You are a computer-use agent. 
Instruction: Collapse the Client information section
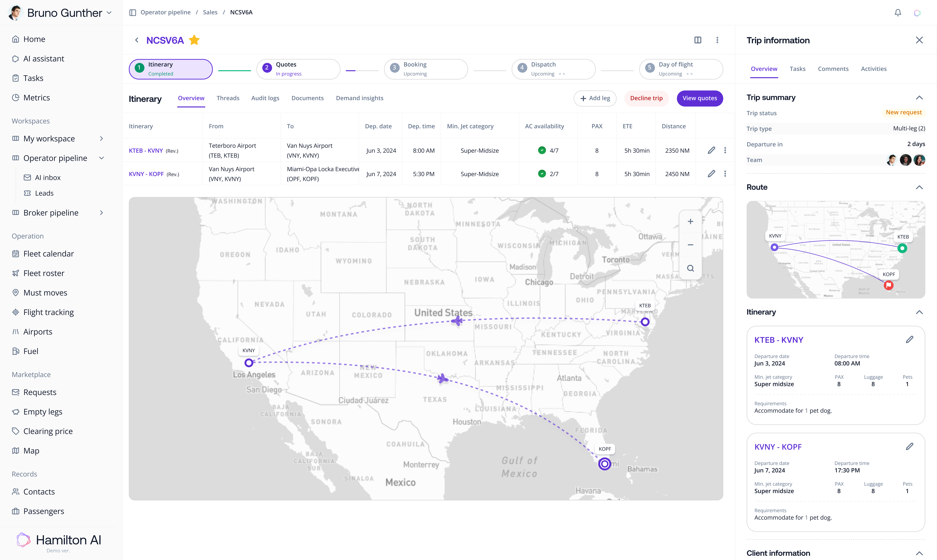(919, 554)
